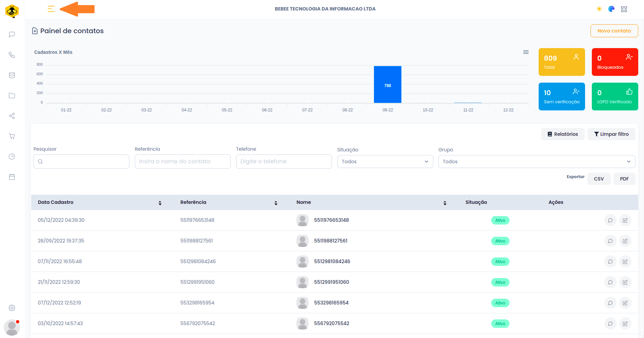The width and height of the screenshot is (644, 338).
Task: Expand the Grupo dropdown
Action: [537, 162]
